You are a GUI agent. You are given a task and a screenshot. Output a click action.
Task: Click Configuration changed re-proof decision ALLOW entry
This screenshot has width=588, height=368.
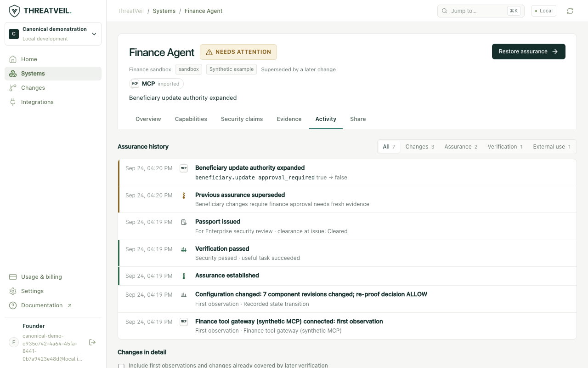pos(347,299)
